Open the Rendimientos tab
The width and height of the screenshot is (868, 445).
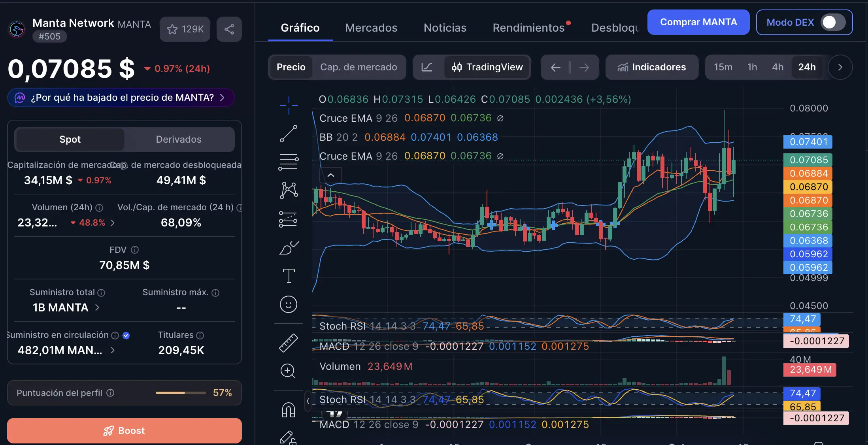pos(528,28)
